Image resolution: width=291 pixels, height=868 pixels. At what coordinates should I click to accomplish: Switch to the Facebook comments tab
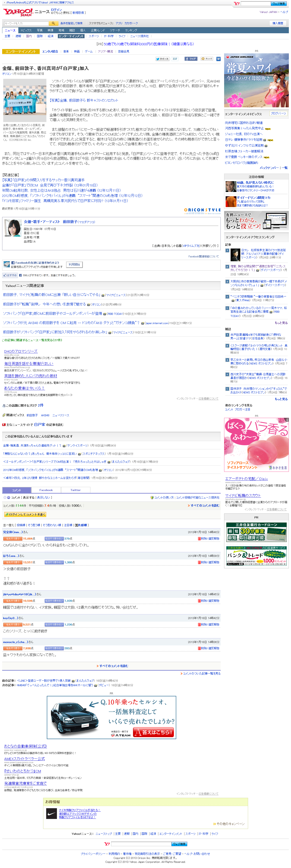(x=46, y=490)
